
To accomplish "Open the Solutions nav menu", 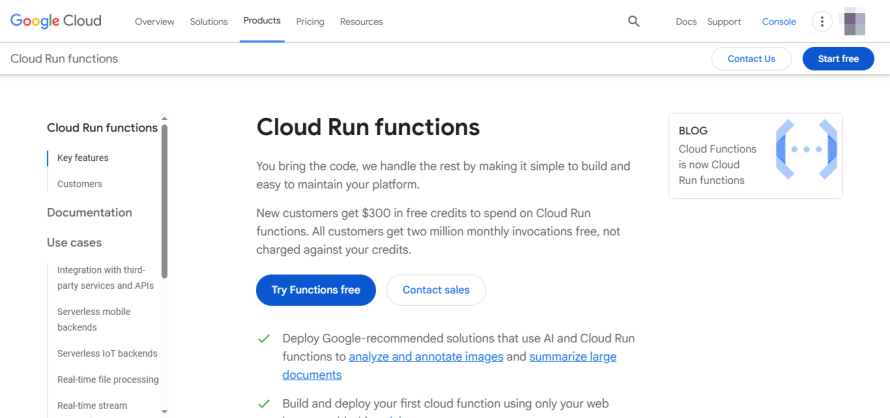I will [209, 22].
